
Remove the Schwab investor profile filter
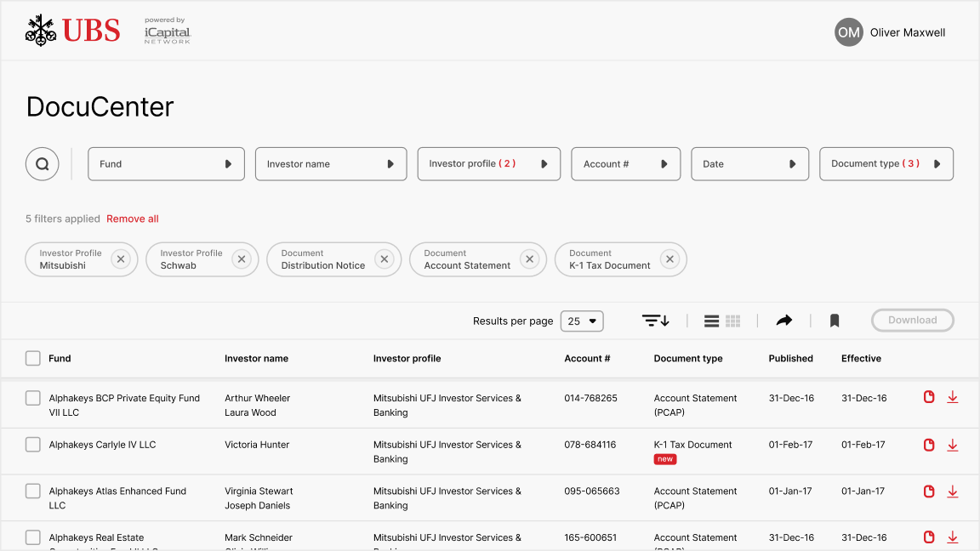(x=242, y=258)
